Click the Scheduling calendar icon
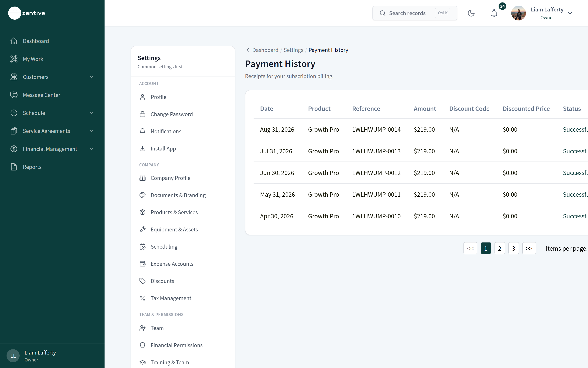This screenshot has height=368, width=588. [143, 247]
